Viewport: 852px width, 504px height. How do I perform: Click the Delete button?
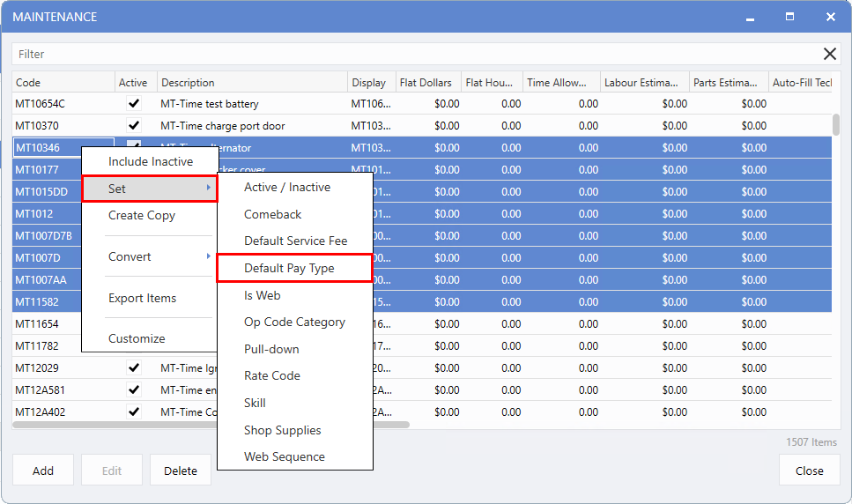(180, 471)
